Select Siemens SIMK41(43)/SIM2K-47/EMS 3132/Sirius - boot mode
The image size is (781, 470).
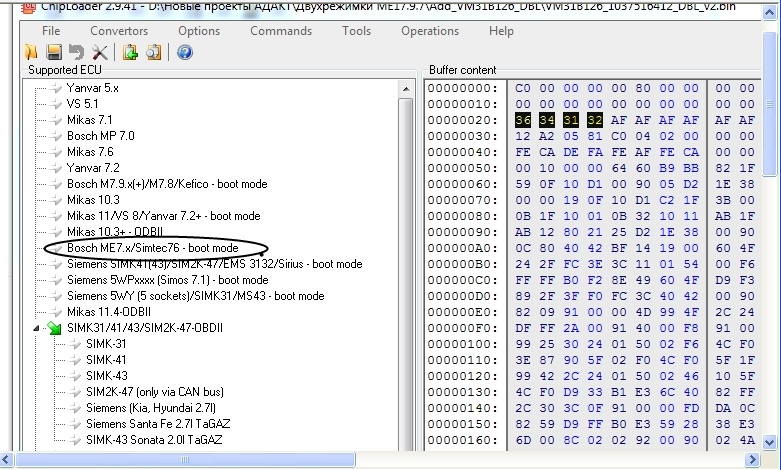(215, 263)
